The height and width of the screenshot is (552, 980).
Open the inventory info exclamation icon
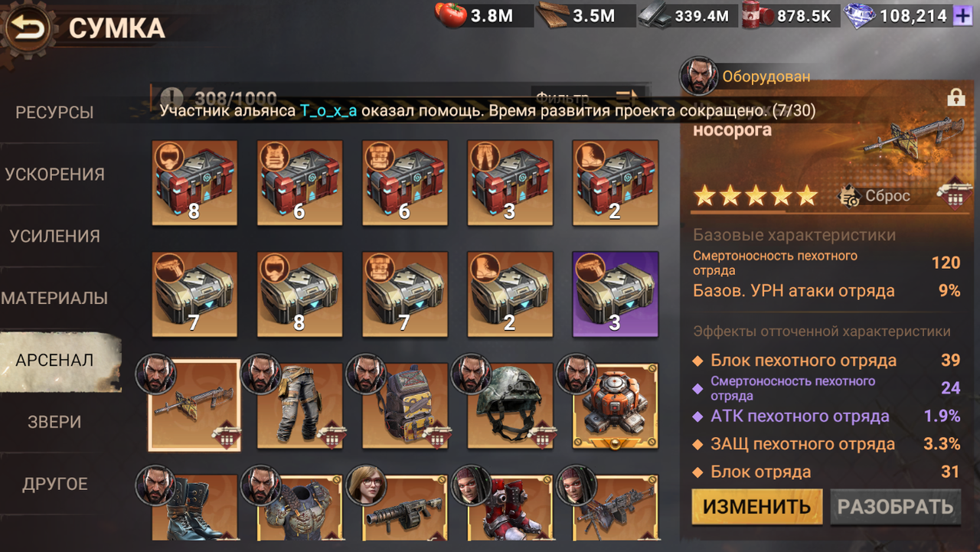point(172,99)
